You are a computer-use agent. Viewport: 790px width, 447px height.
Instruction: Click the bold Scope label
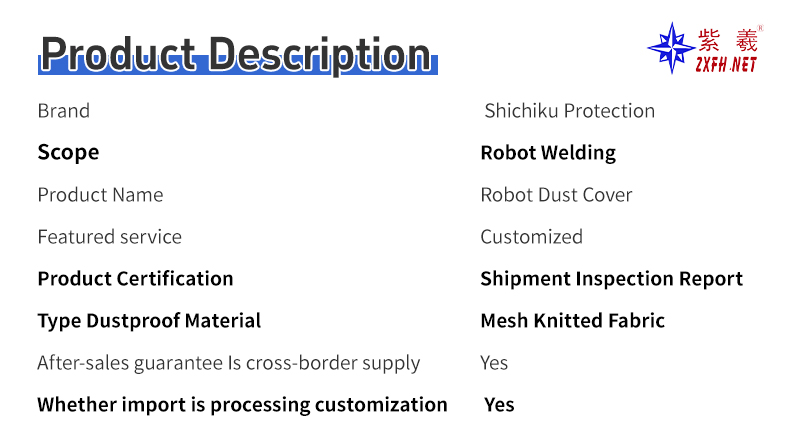point(68,153)
